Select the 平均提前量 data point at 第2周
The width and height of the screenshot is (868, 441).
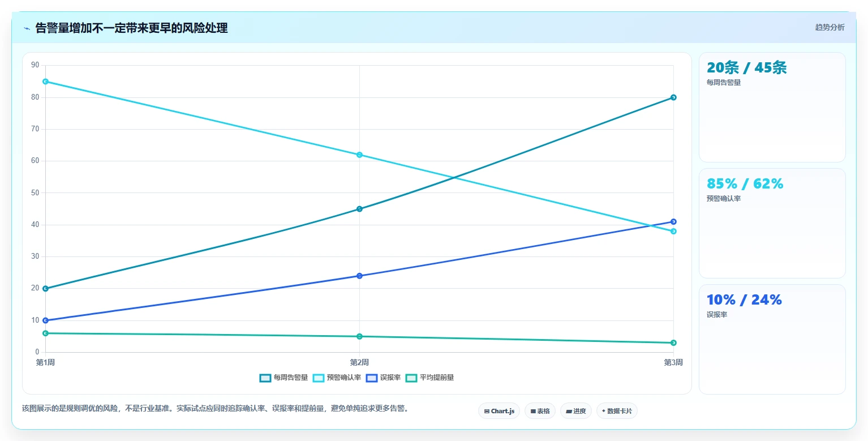coord(359,336)
